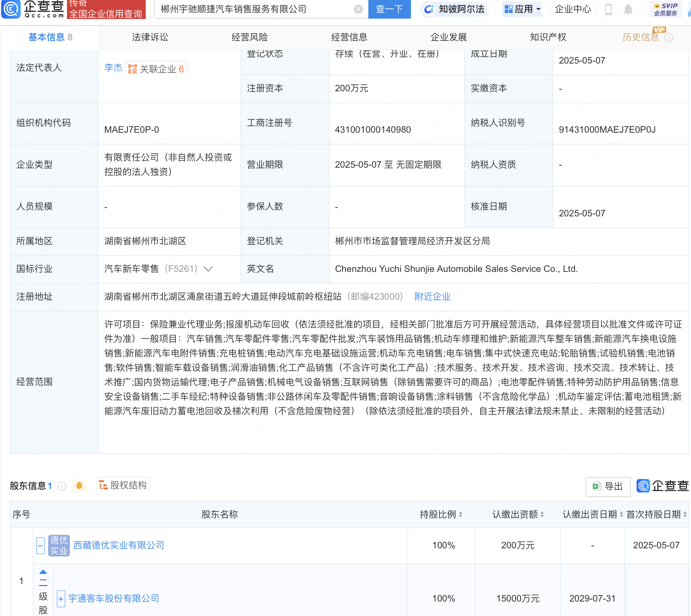The image size is (691, 616).
Task: Open SVIP 会员服务
Action: tap(666, 9)
